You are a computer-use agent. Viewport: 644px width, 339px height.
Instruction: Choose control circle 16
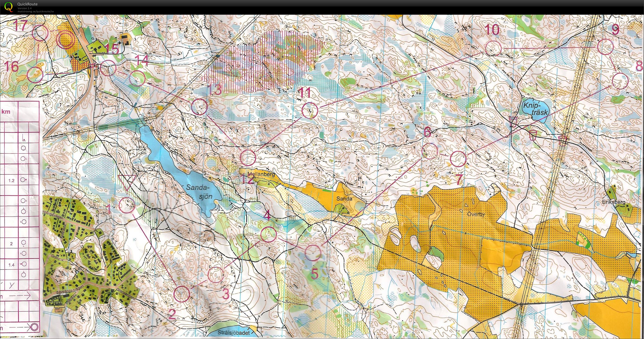pos(35,75)
